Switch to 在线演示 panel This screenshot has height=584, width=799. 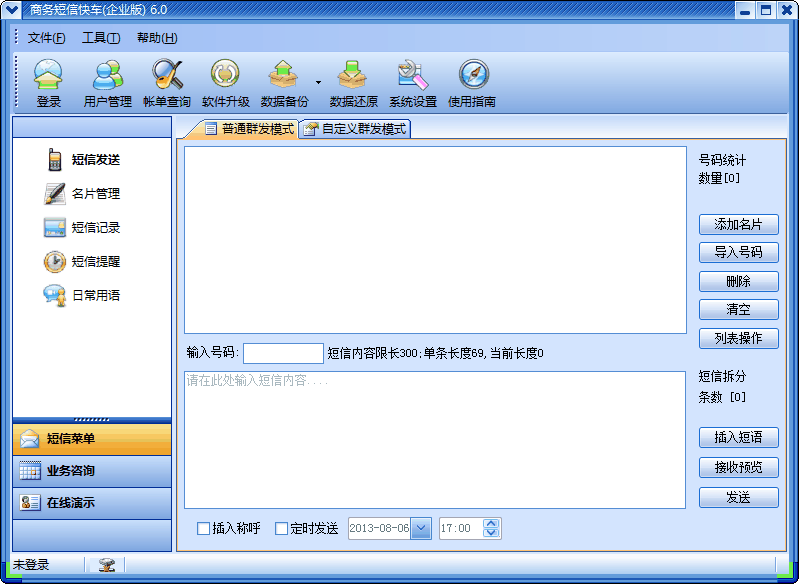click(92, 503)
